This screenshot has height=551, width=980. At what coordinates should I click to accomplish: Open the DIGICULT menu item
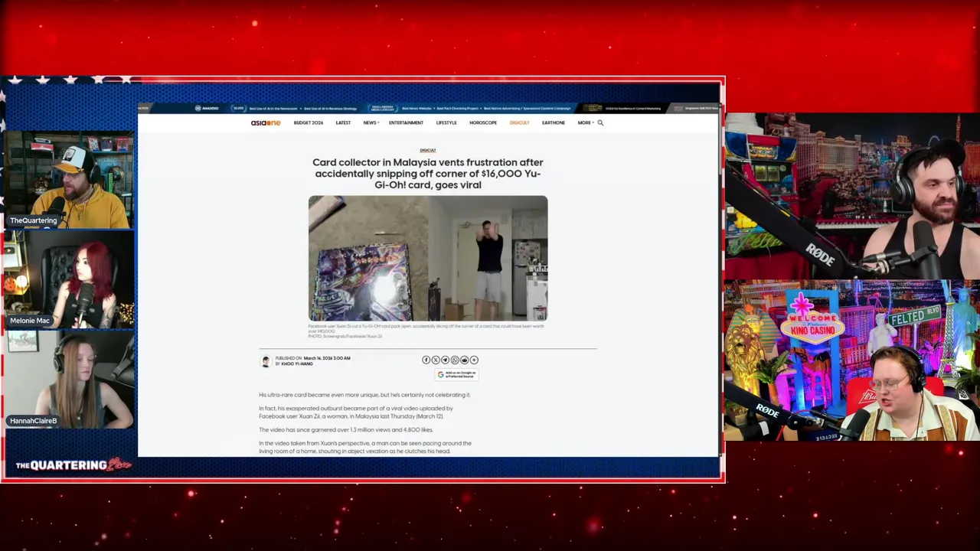[x=519, y=122]
